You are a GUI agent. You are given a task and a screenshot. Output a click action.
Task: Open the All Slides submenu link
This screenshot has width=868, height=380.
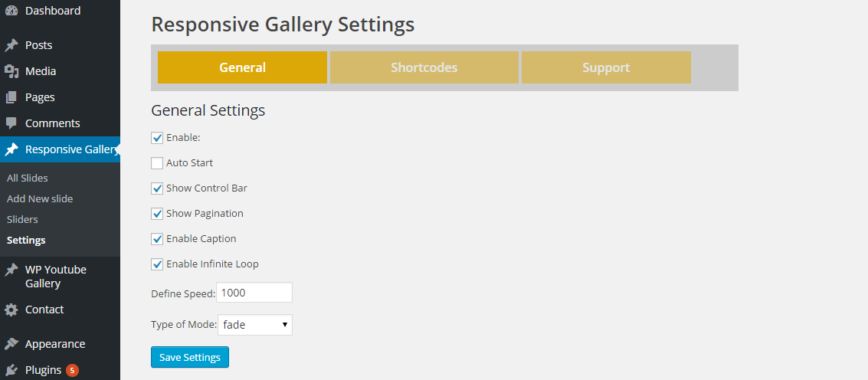[x=28, y=178]
